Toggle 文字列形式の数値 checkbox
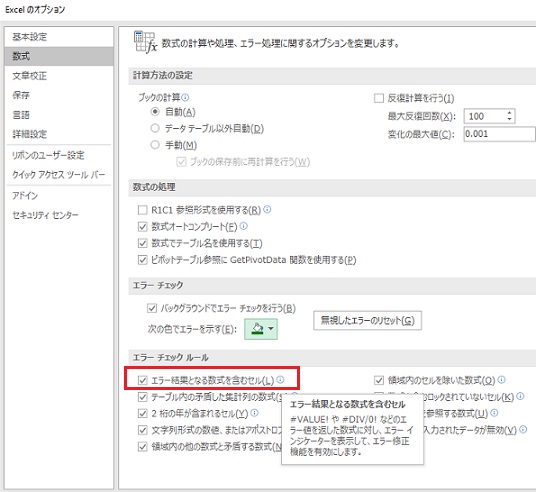536x492 pixels. (x=143, y=430)
